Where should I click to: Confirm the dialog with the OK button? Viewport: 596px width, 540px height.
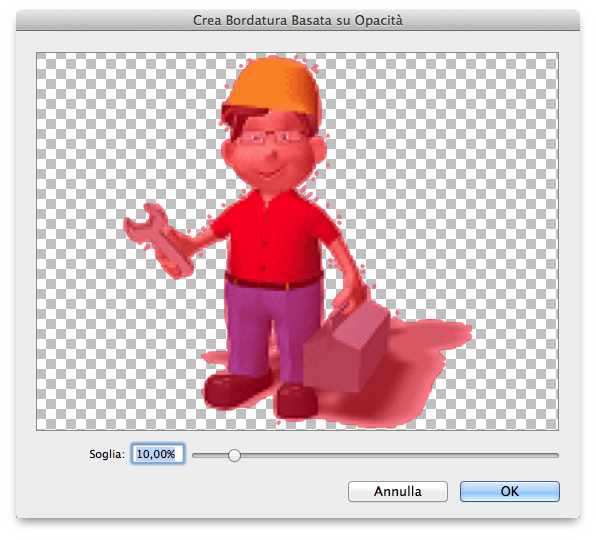(509, 491)
